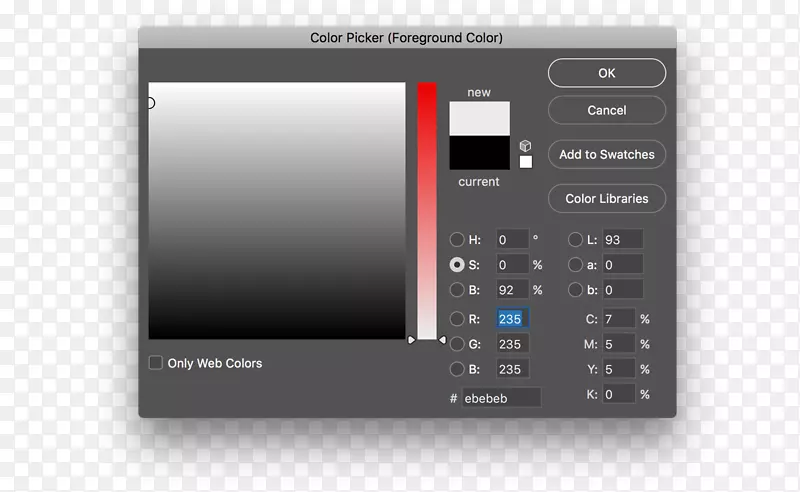The height and width of the screenshot is (492, 800).
Task: Click the current black color swatch
Action: coord(479,153)
